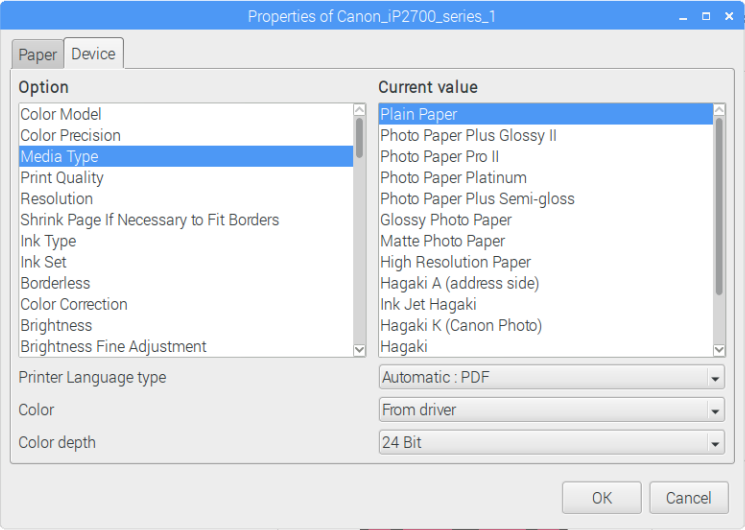745x530 pixels.
Task: Pick Matte Photo Paper media type
Action: click(546, 241)
